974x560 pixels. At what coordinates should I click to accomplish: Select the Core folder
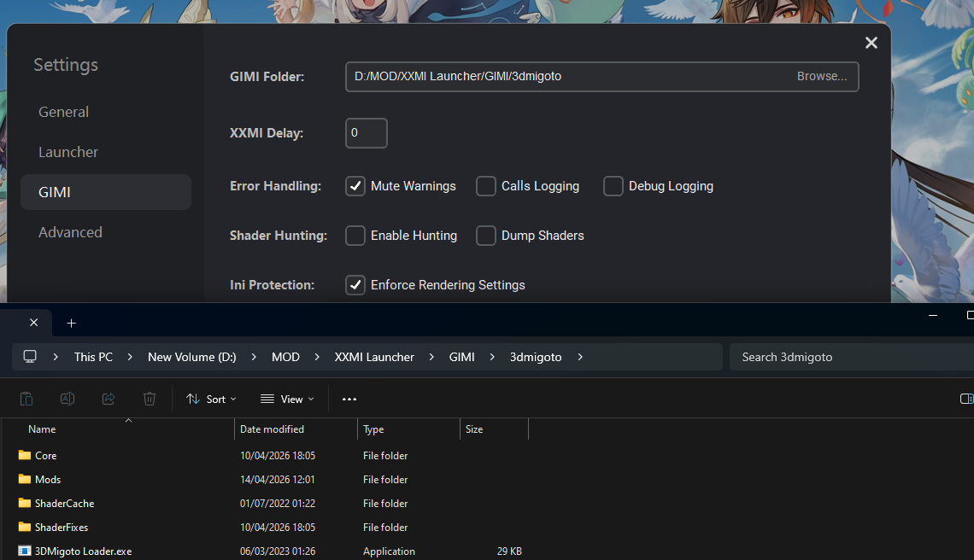point(45,456)
